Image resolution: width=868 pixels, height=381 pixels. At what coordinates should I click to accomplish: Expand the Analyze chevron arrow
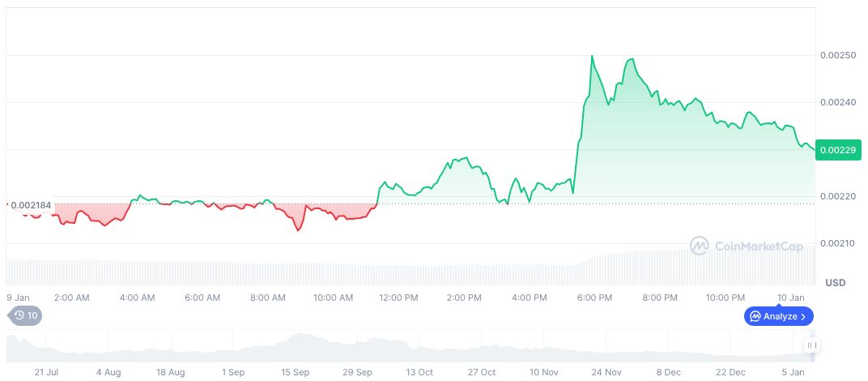(803, 316)
